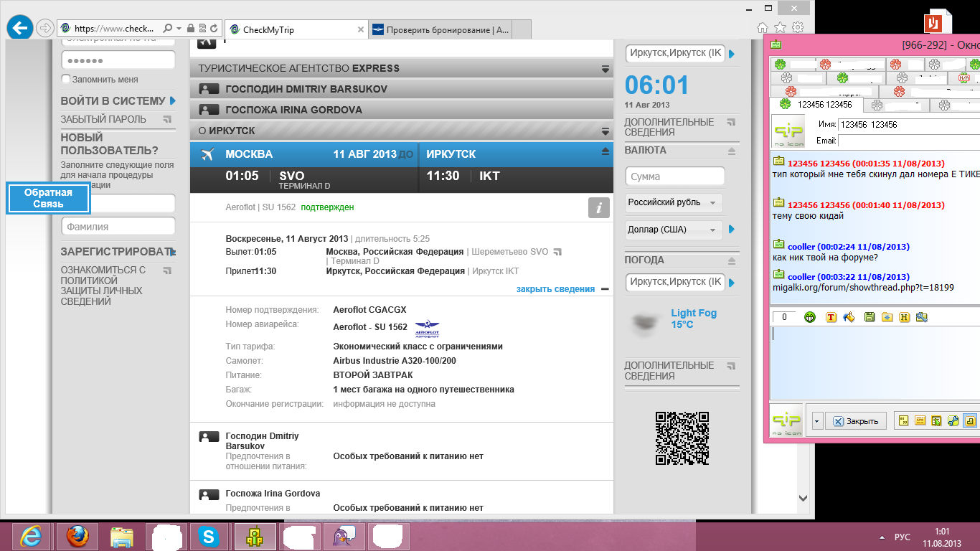Open the browser favorites star
The height and width of the screenshot is (551, 980).
(x=780, y=28)
